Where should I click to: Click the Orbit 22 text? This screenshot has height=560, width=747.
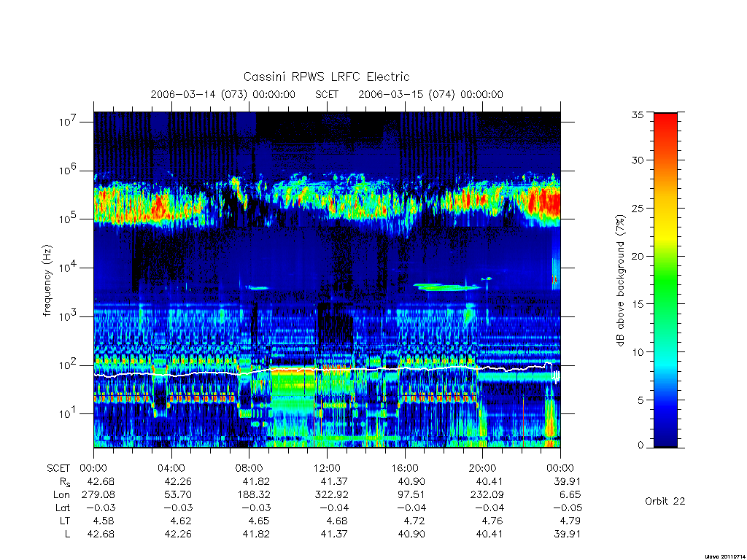pyautogui.click(x=665, y=501)
